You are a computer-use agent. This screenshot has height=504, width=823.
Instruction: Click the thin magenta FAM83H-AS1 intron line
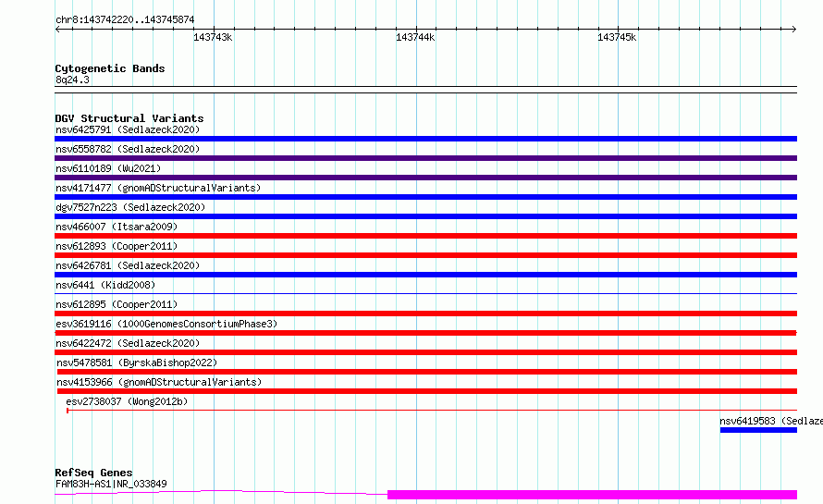(221, 492)
